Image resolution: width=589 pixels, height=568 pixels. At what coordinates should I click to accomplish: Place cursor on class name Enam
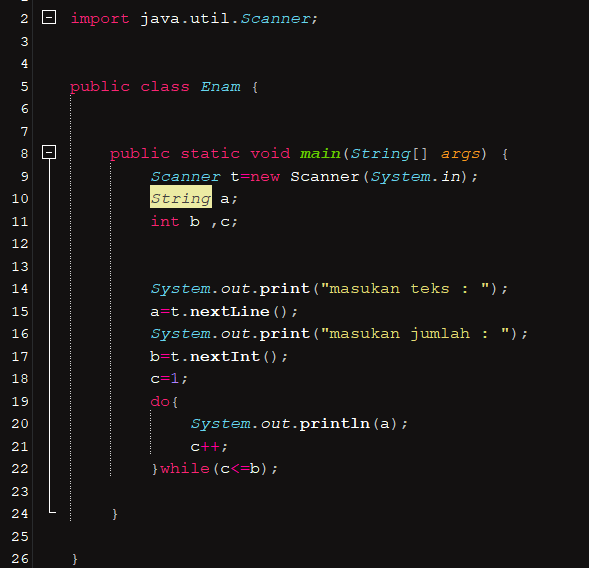pos(220,87)
